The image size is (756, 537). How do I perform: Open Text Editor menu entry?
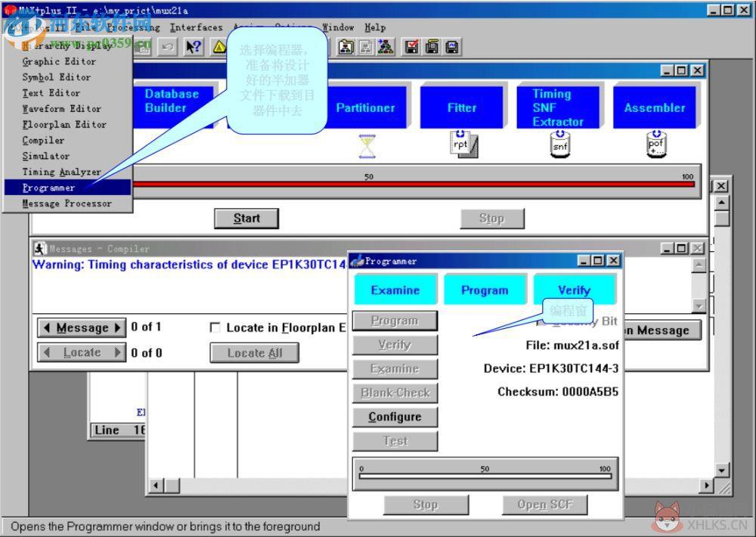tap(67, 93)
